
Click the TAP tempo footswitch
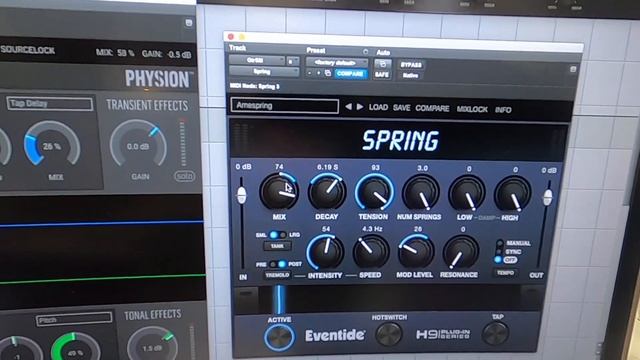tap(495, 333)
